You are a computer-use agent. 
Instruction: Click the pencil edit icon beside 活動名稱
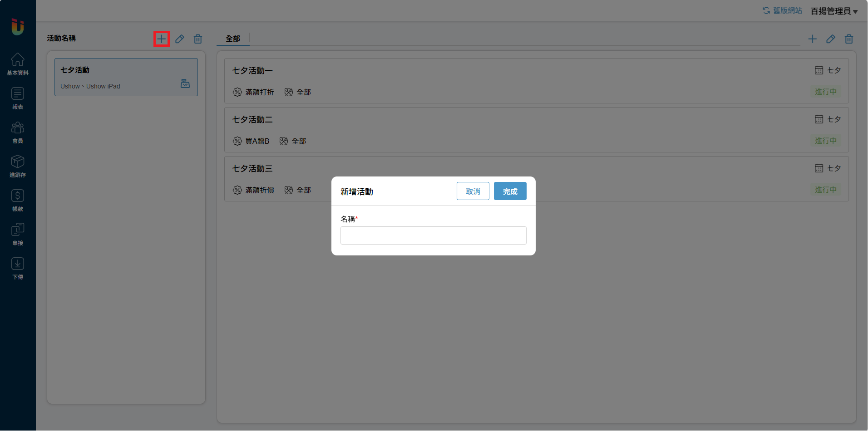pyautogui.click(x=180, y=39)
